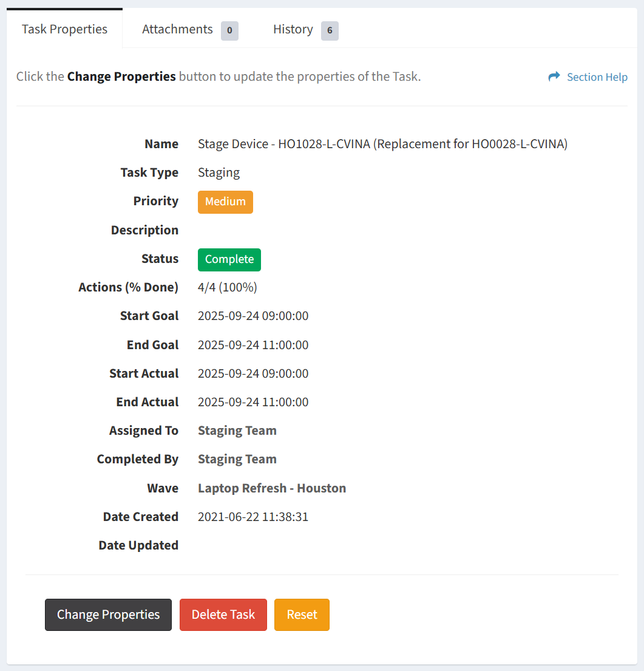Open the Section Help link

(597, 77)
